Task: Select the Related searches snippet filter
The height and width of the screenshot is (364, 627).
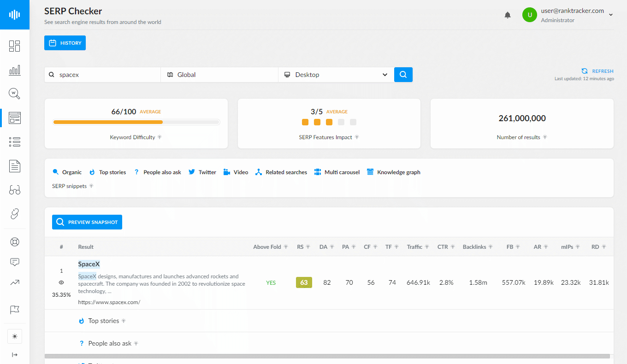Action: pos(281,172)
